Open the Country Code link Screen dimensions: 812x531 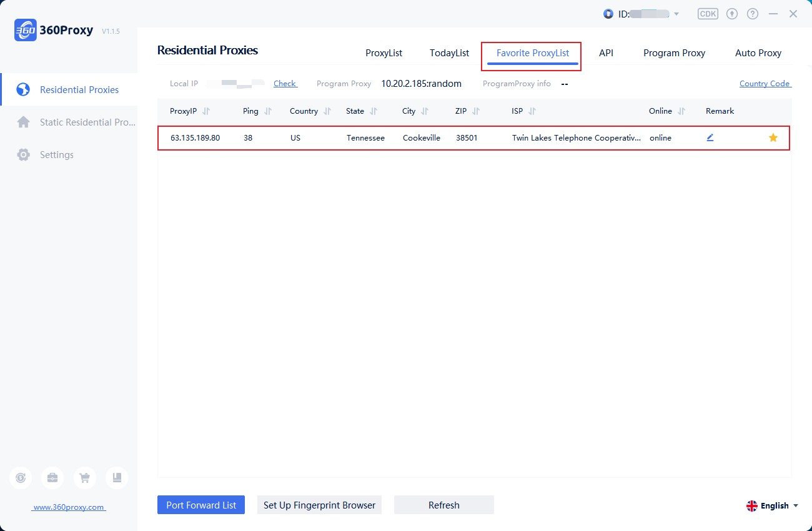pos(765,83)
